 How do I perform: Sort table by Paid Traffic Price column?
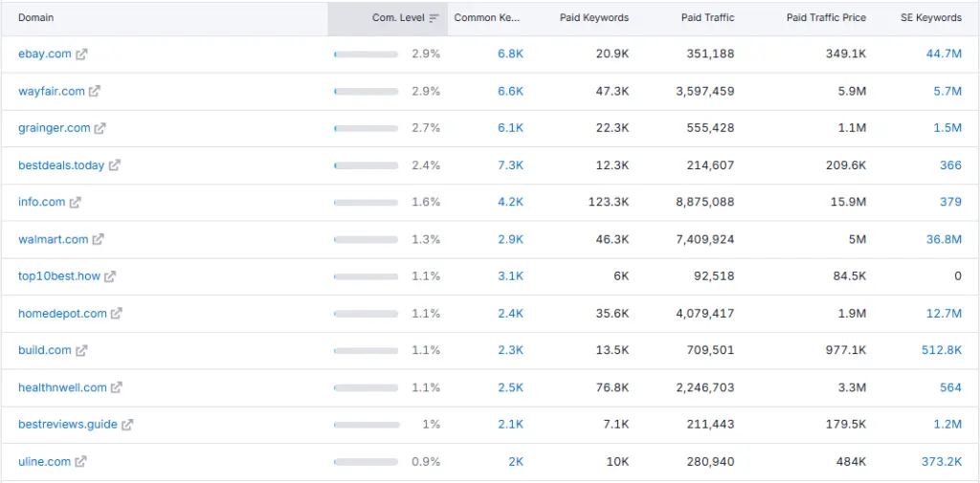pyautogui.click(x=825, y=18)
